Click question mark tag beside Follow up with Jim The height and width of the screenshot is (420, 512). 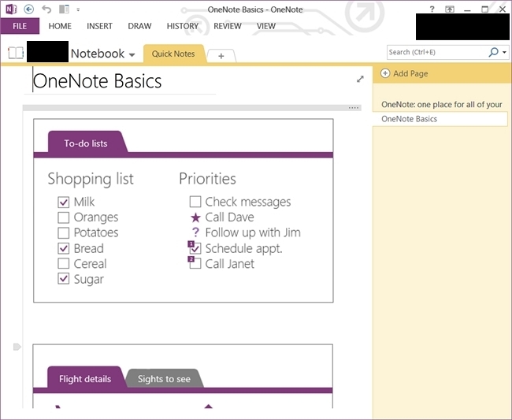pyautogui.click(x=195, y=232)
